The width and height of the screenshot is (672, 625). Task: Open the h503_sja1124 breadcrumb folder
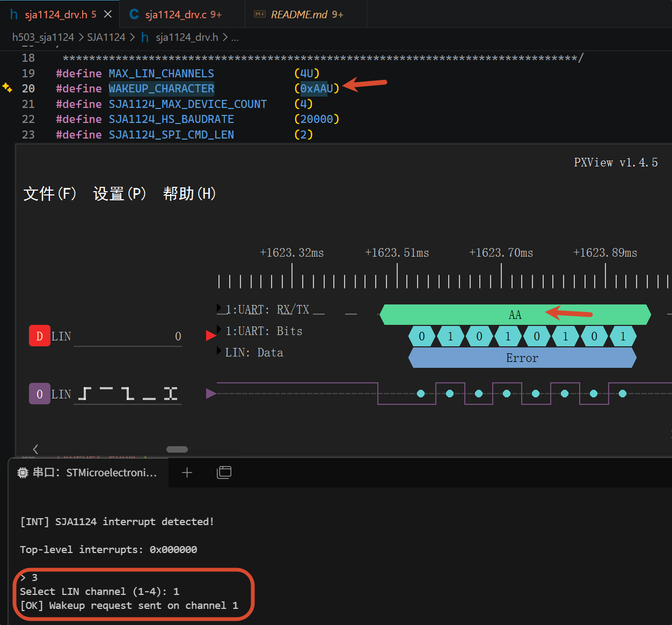click(43, 37)
